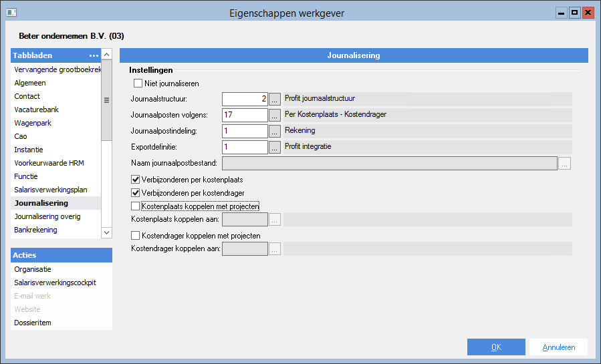Click Journaalstructuur input field
Image resolution: width=601 pixels, height=364 pixels.
click(245, 99)
